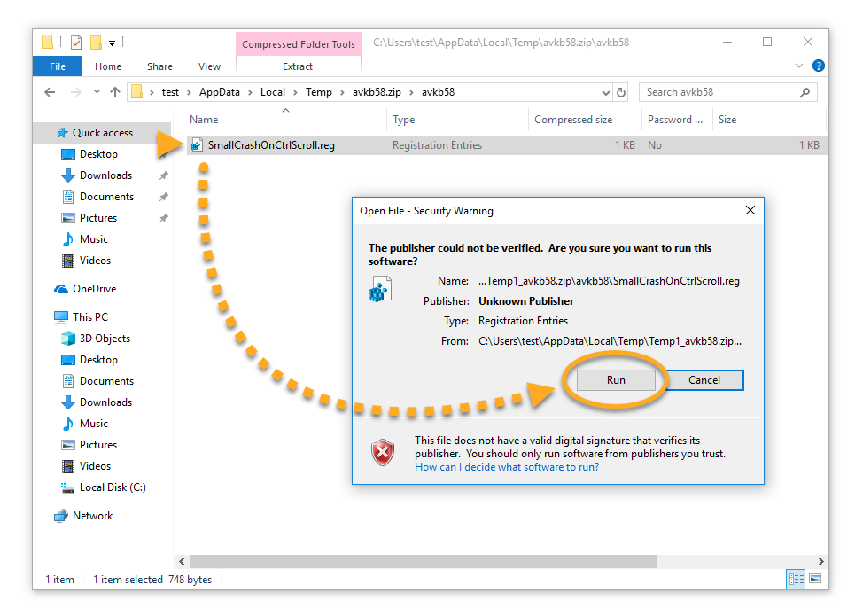Sort by Type column header

[458, 120]
